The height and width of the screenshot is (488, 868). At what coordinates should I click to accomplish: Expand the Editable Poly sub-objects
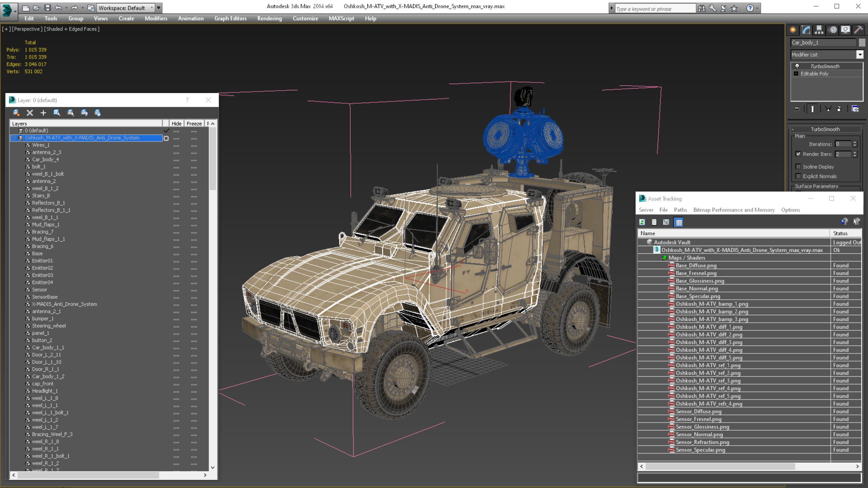pos(796,74)
